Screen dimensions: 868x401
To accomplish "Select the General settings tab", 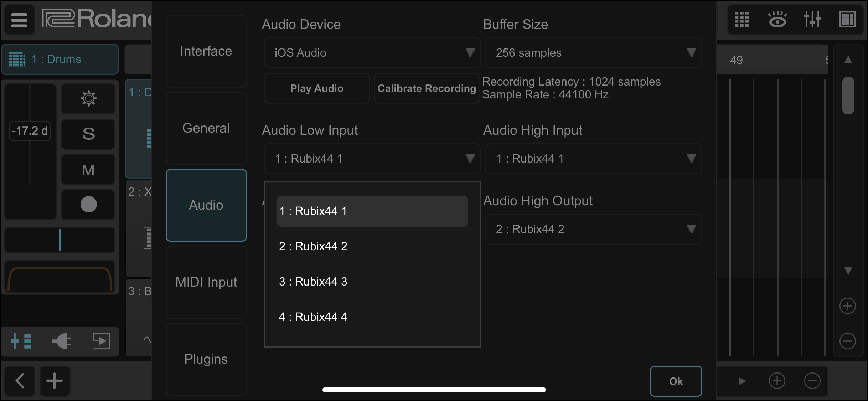I will [206, 128].
